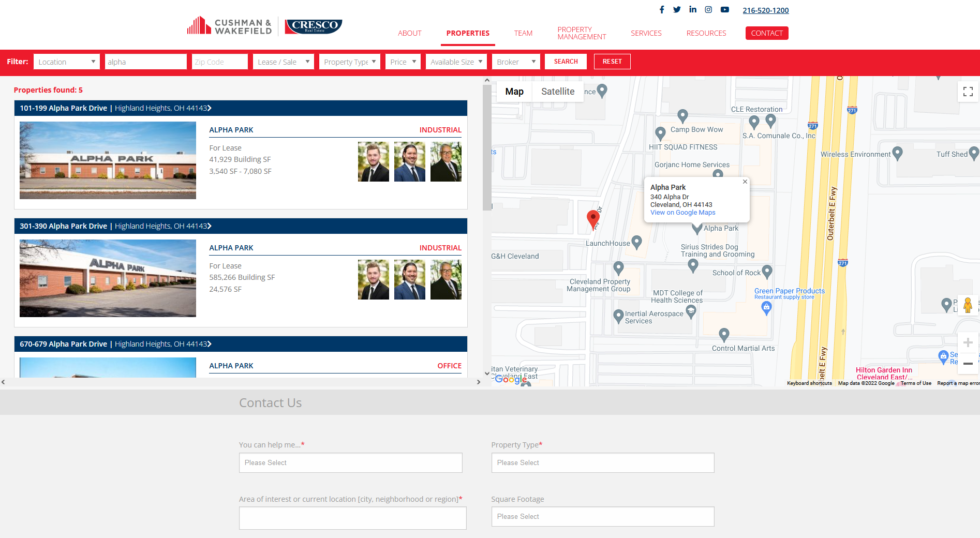Call phone number 216-520-1200
This screenshot has height=538, width=980.
click(x=765, y=10)
